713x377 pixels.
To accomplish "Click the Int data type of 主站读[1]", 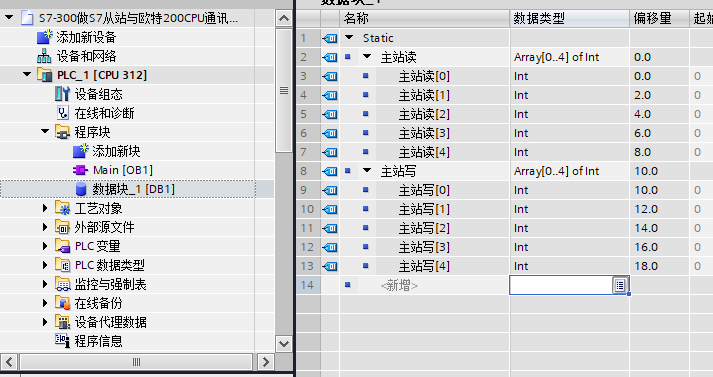I will coord(521,96).
